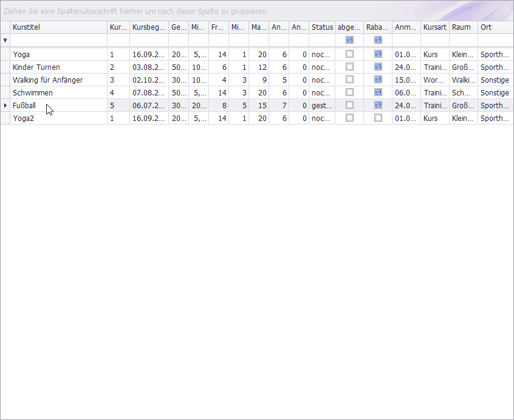
Task: Sort by the Ort column header
Action: click(494, 27)
